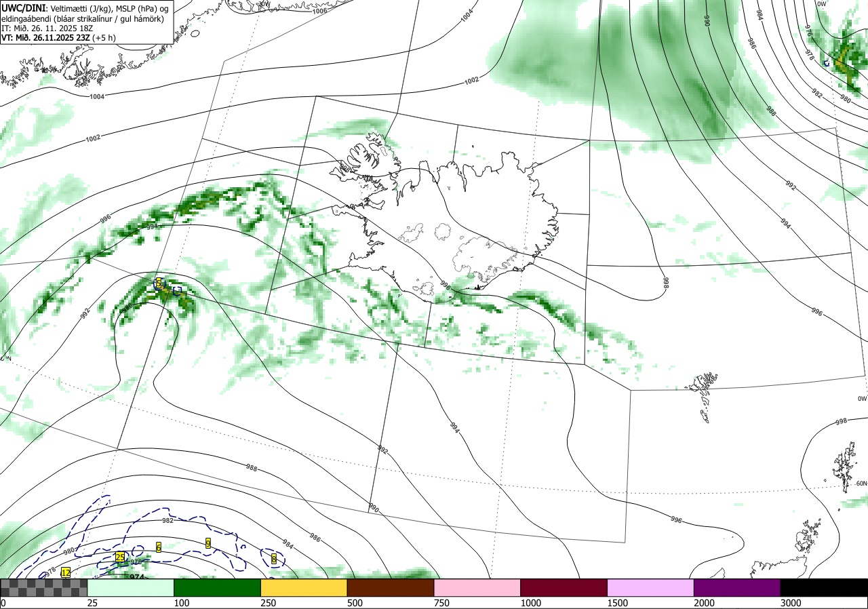Click the legend value 1000
This screenshot has width=868, height=609.
[x=531, y=603]
